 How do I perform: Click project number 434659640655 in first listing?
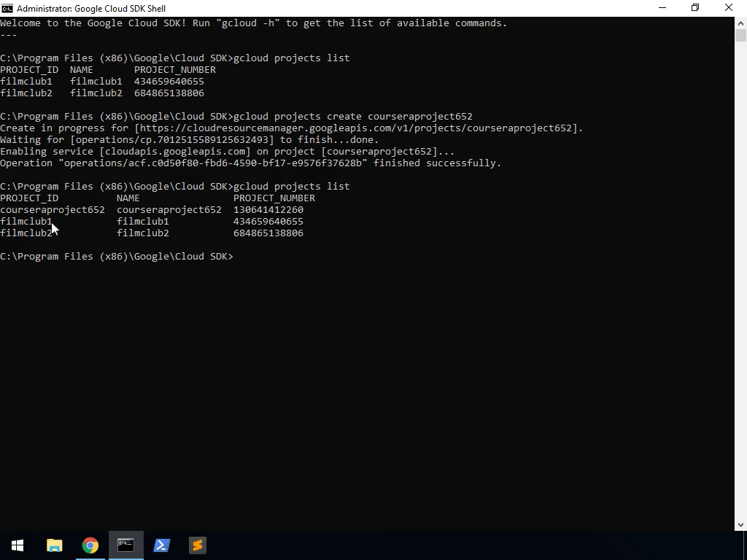(x=169, y=82)
